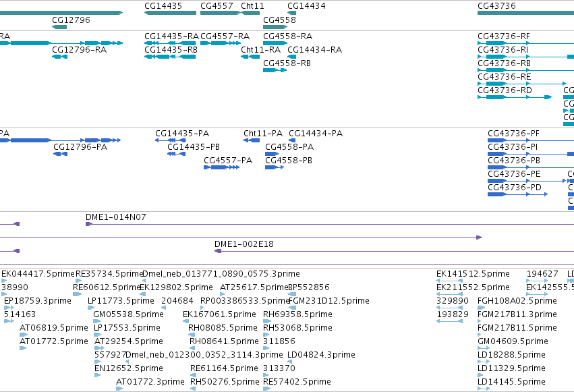Select the LD18288.5prime EST label

pos(511,356)
